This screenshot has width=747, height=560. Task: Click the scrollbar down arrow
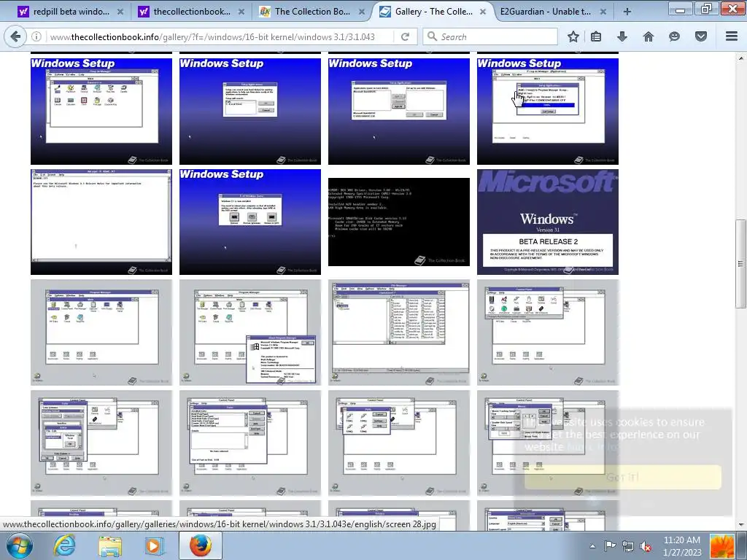pyautogui.click(x=741, y=525)
